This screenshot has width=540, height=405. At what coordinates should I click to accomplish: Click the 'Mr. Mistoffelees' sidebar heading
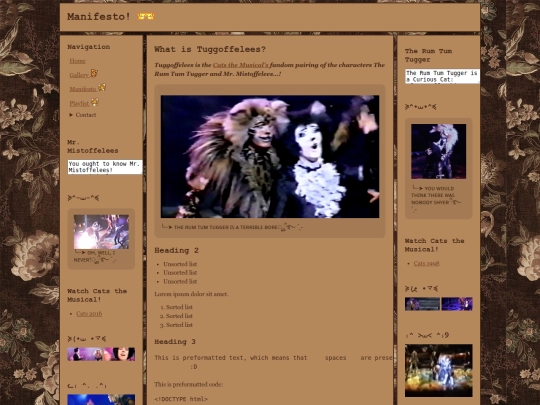click(x=93, y=146)
